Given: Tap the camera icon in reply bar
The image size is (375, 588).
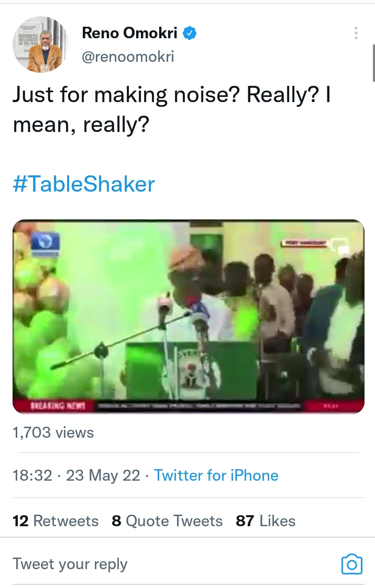Looking at the screenshot, I should point(351,564).
